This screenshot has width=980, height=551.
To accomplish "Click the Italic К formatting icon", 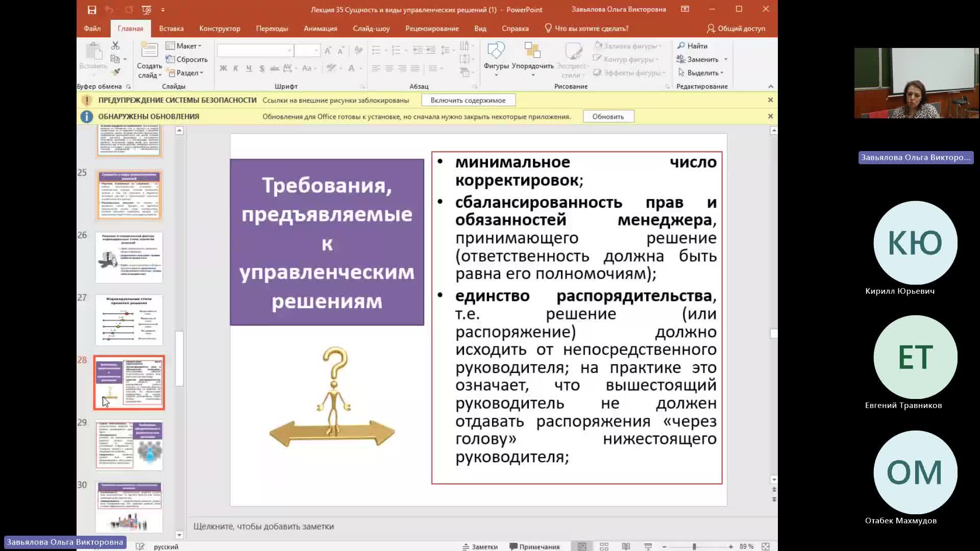I will [x=236, y=68].
